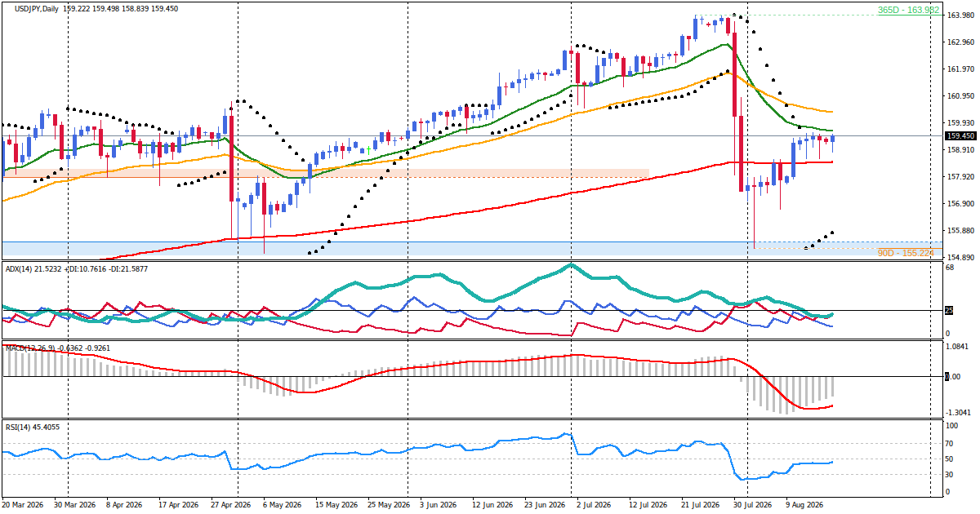Click the 160.950 price axis label
The height and width of the screenshot is (514, 980).
tap(961, 96)
